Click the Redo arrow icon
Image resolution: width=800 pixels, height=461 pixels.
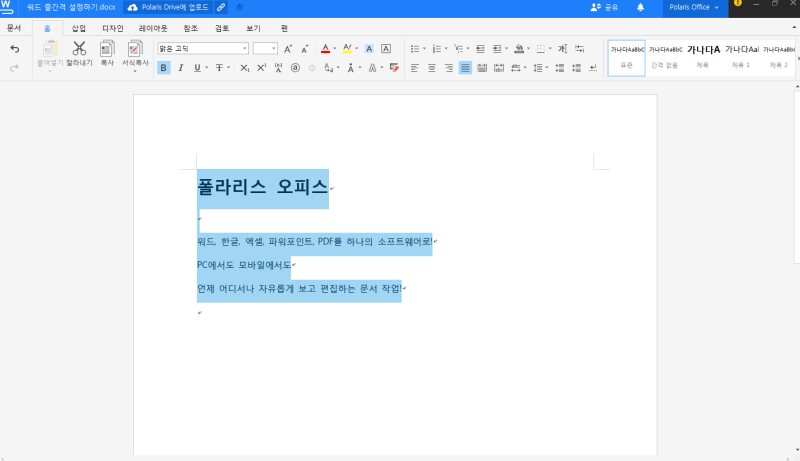coord(14,67)
